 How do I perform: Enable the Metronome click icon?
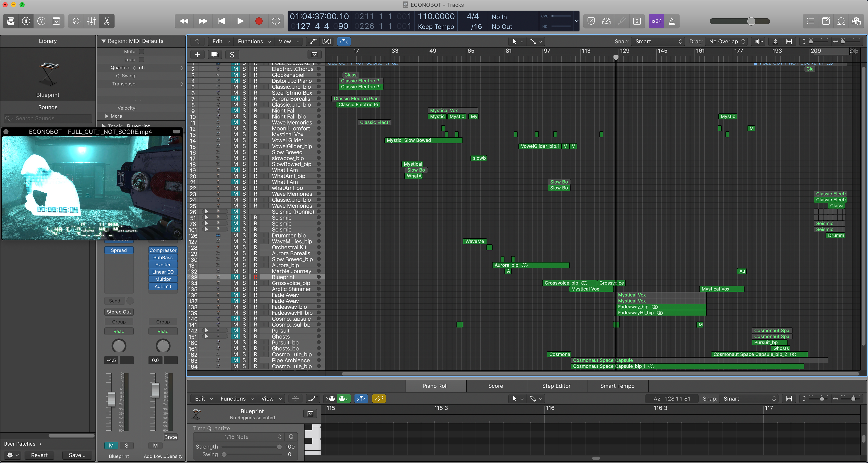(672, 21)
